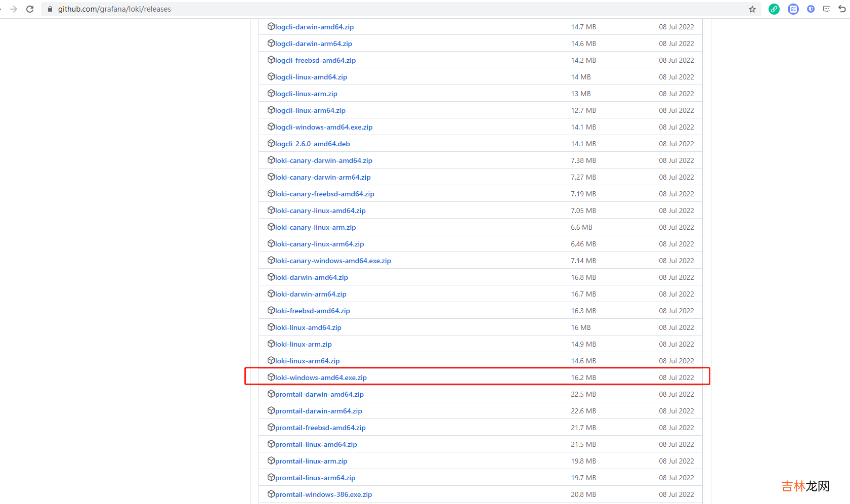The height and width of the screenshot is (504, 850).
Task: Reload the page with the refresh icon
Action: pyautogui.click(x=30, y=9)
